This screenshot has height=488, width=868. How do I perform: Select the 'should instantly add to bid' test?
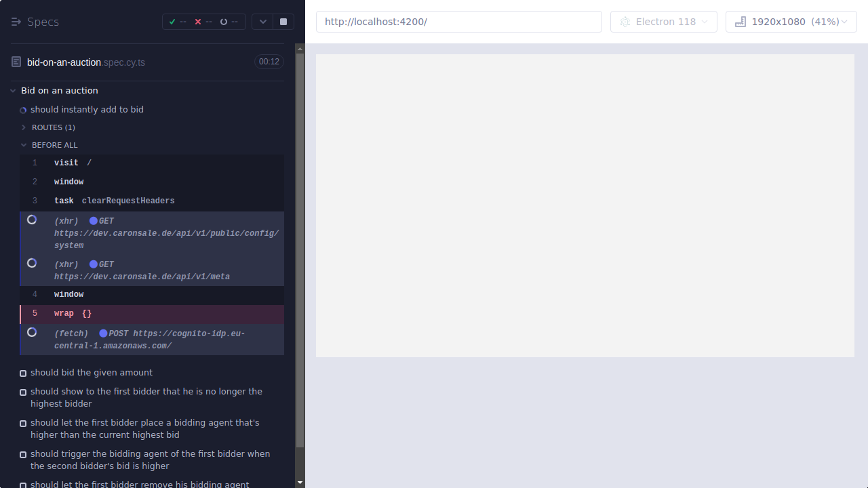pyautogui.click(x=86, y=109)
